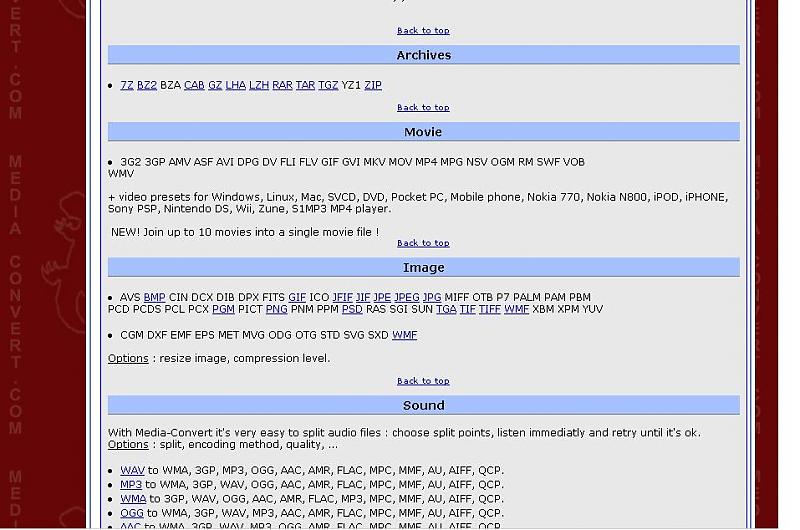Open the LZH archive link
The image size is (800, 530).
click(x=259, y=86)
